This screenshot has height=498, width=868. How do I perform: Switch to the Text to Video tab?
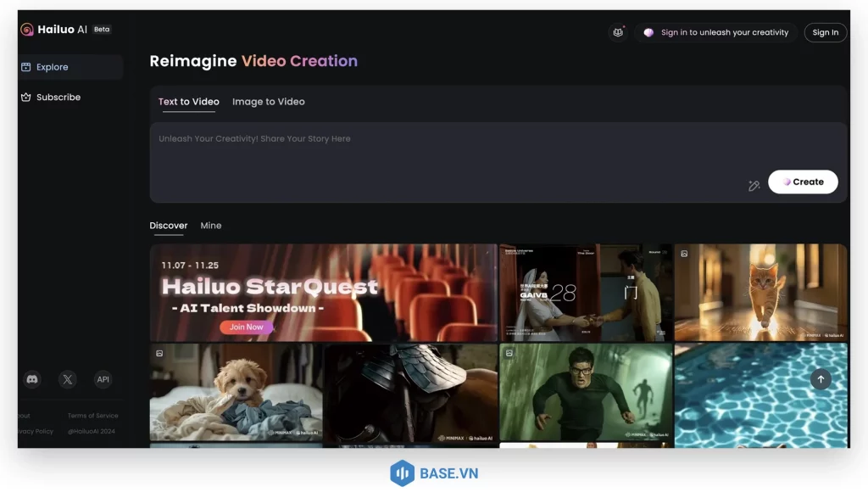(x=189, y=102)
